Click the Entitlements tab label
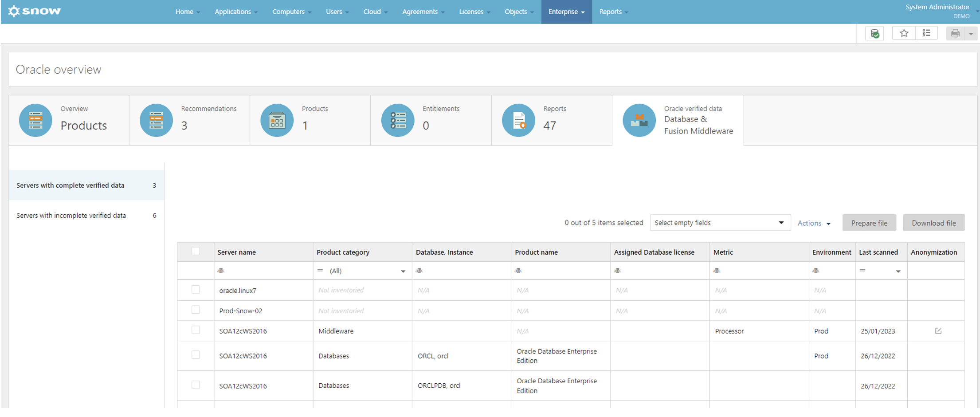The image size is (980, 417). [441, 109]
